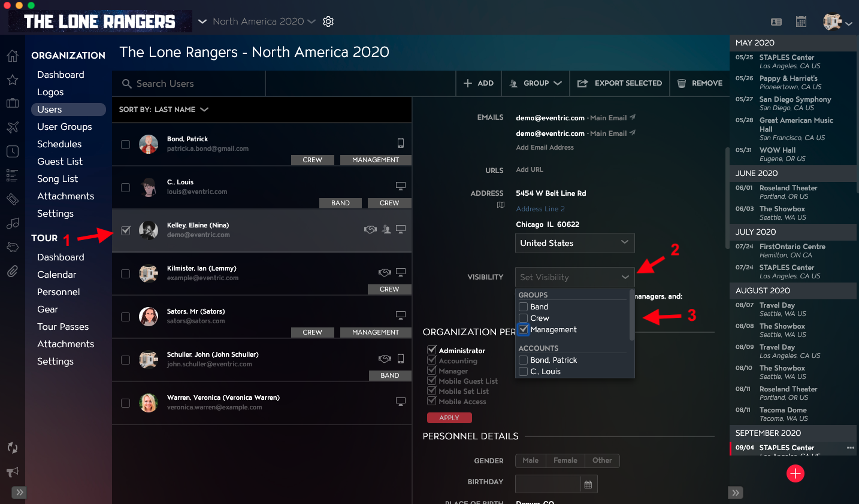Click the mobile device icon on Bond row

pyautogui.click(x=401, y=143)
